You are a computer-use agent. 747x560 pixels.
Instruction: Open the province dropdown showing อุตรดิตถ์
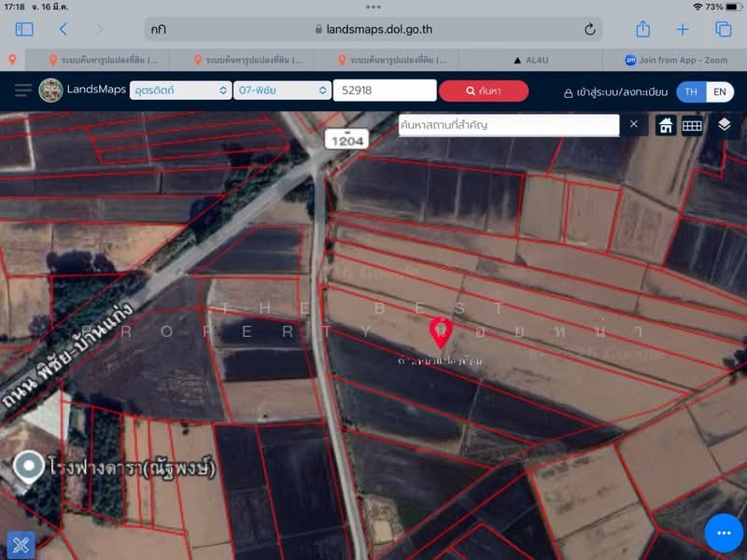pyautogui.click(x=180, y=91)
